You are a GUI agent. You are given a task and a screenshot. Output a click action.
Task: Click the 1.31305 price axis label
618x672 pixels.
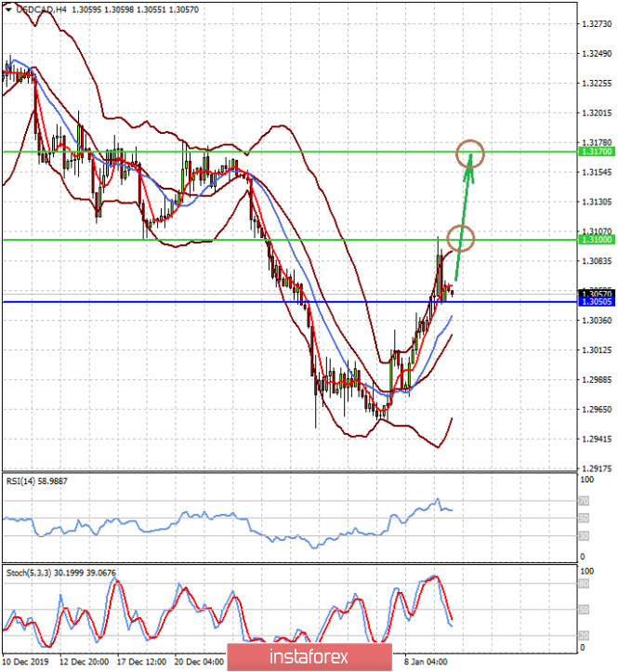point(597,202)
